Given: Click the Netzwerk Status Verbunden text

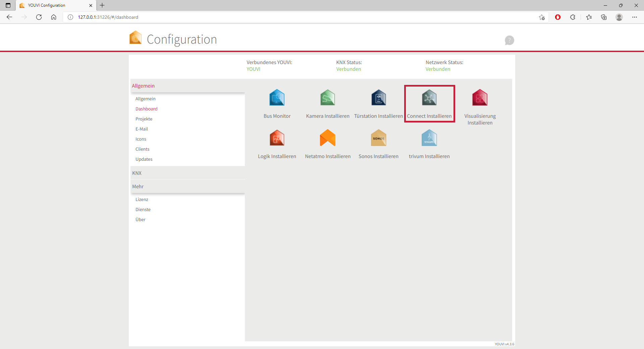Looking at the screenshot, I should [x=438, y=69].
